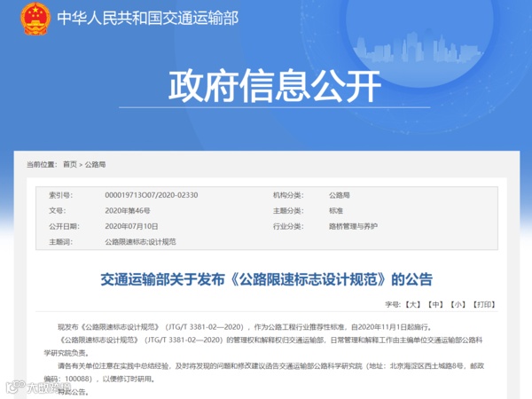
Task: Click the 公开日期 label
Action: pos(64,226)
